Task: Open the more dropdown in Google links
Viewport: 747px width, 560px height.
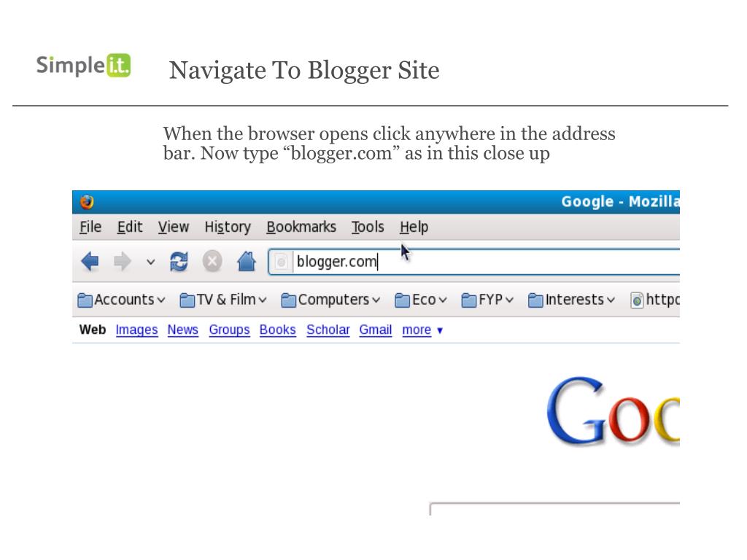Action: (422, 330)
